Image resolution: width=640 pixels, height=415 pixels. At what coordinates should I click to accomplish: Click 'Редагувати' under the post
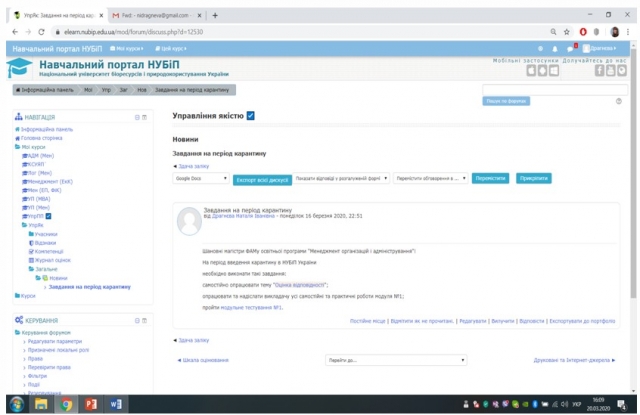point(473,321)
